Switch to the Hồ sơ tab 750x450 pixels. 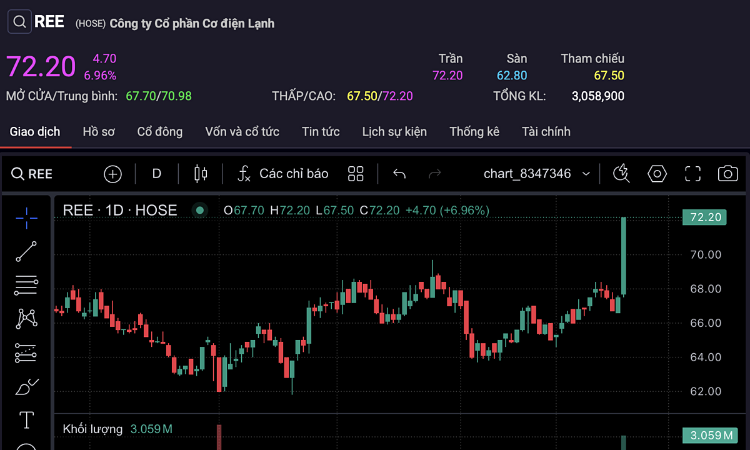pyautogui.click(x=99, y=131)
